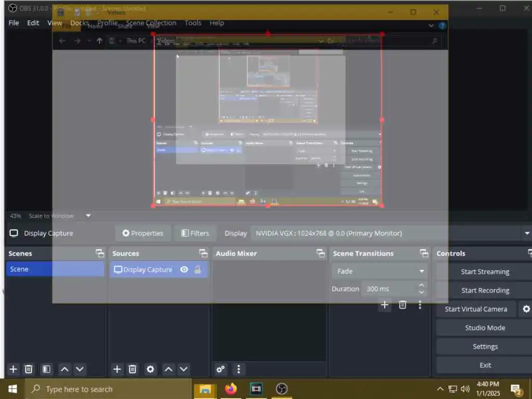The width and height of the screenshot is (532, 399).
Task: Click the taskbar clock showing 4:40 PM
Action: (488, 389)
